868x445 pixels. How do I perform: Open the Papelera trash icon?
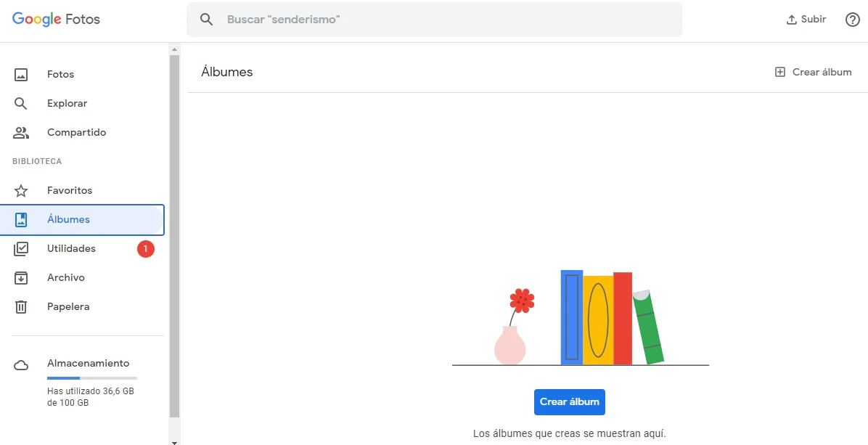tap(21, 307)
